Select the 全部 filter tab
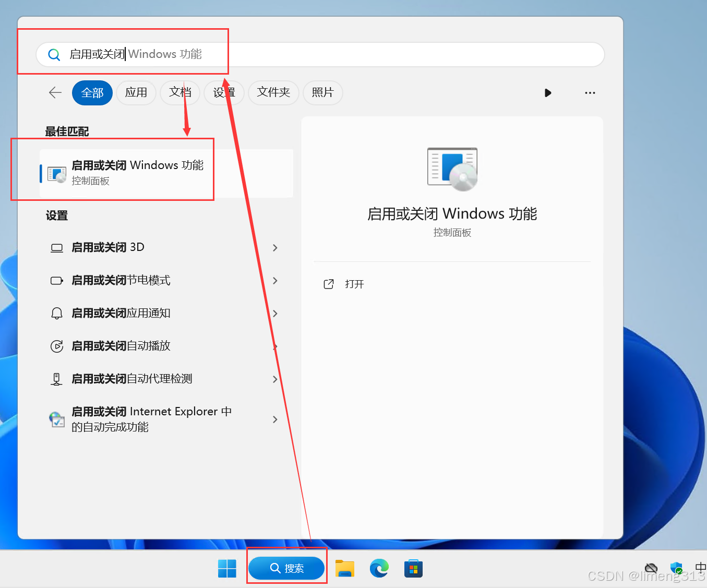This screenshot has width=707, height=588. point(92,93)
